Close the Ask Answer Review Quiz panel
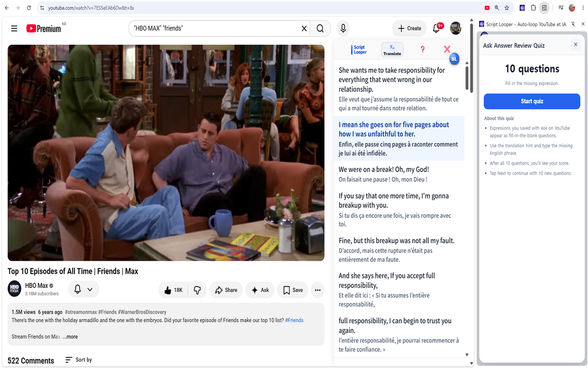Image resolution: width=588 pixels, height=368 pixels. tap(576, 45)
